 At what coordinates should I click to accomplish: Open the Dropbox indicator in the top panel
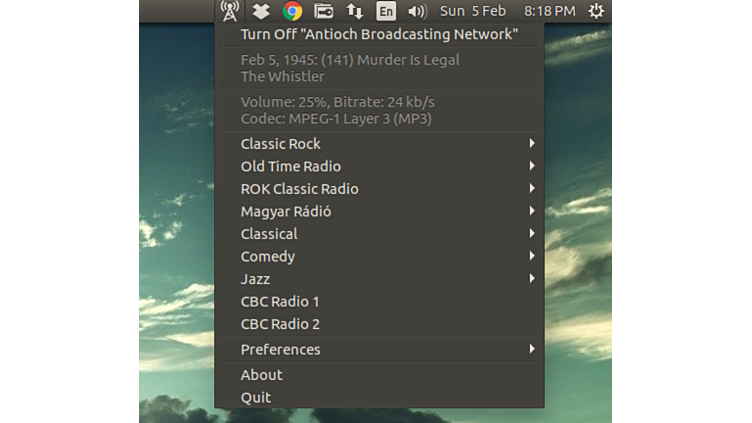260,11
